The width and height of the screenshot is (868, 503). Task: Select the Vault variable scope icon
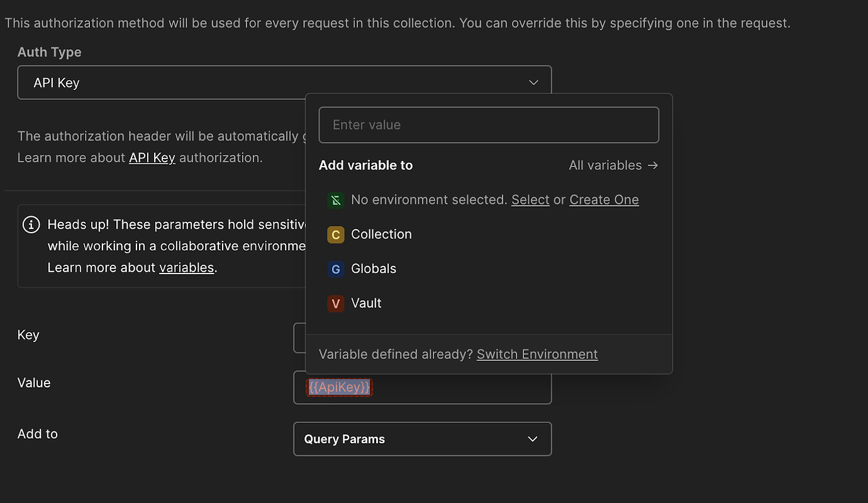coord(335,303)
